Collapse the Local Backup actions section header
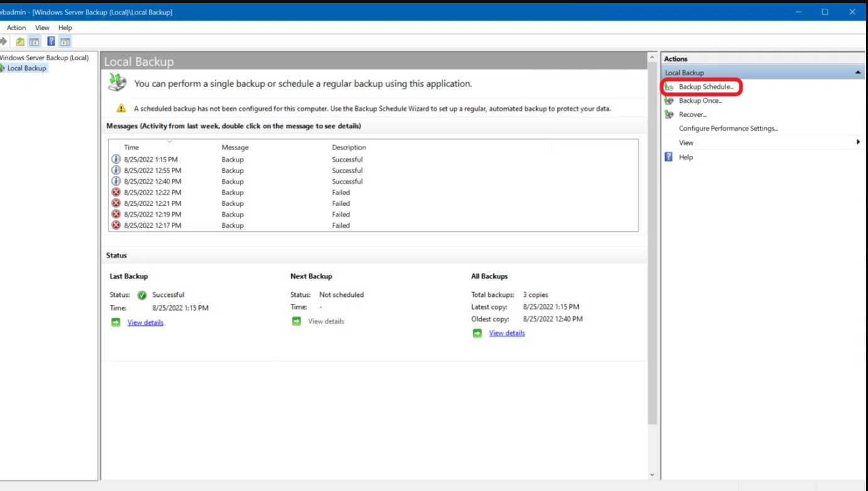868x491 pixels. click(858, 73)
